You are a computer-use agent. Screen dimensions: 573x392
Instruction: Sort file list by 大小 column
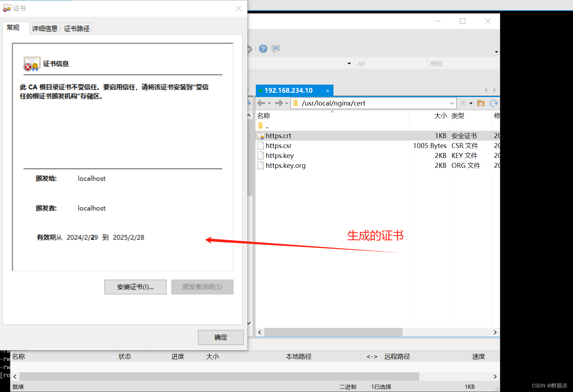point(429,116)
